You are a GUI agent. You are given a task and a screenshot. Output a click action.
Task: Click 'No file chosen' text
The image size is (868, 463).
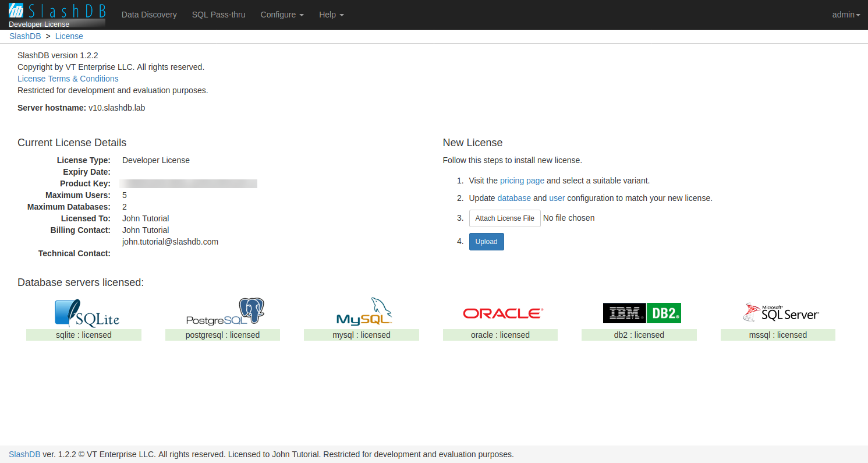pos(569,218)
